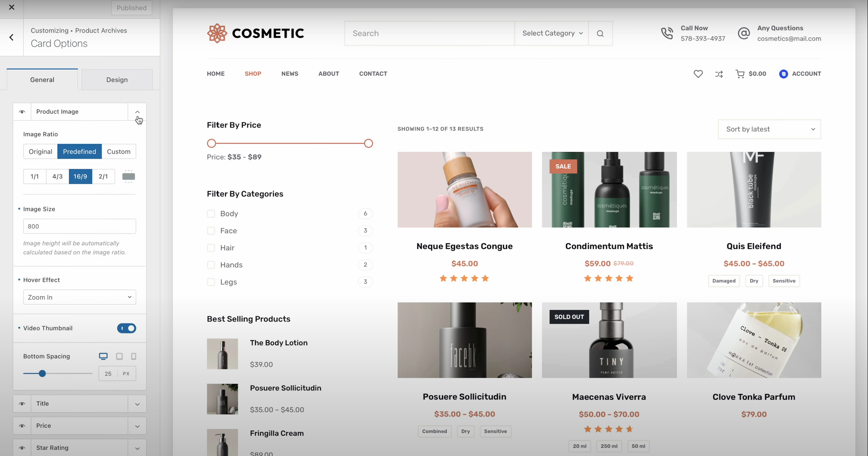Open the shopping cart icon
The width and height of the screenshot is (868, 456).
(740, 74)
